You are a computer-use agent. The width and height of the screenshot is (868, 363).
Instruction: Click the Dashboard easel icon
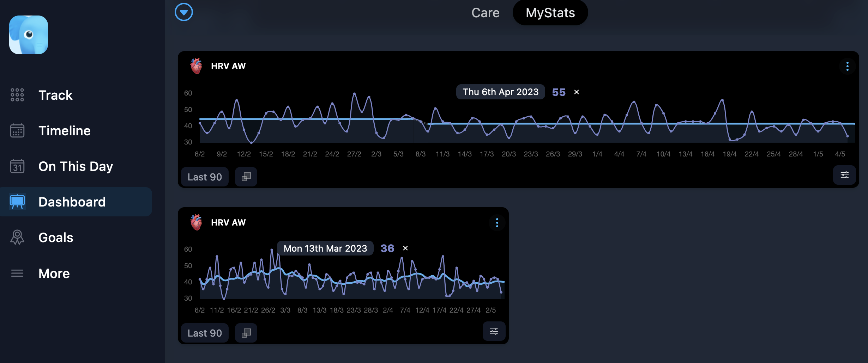pyautogui.click(x=17, y=202)
